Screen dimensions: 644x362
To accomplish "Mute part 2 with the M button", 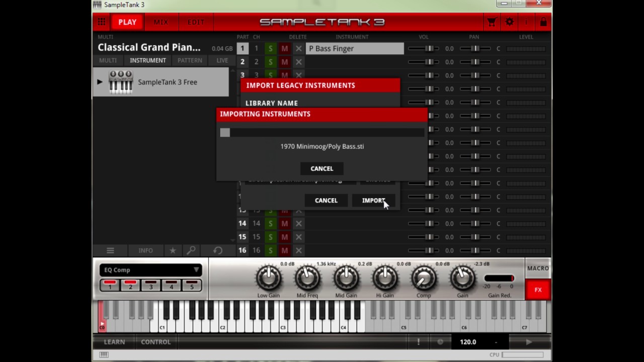I will click(285, 62).
